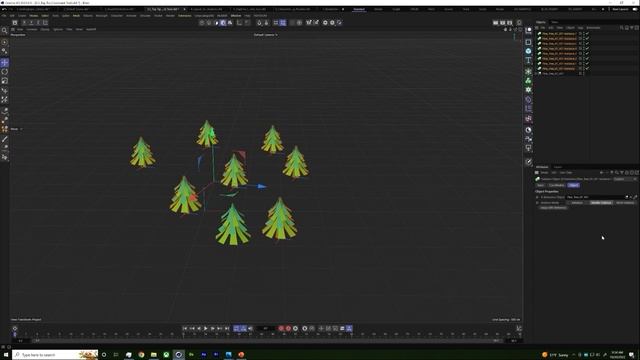Viewport: 640px width, 360px height.
Task: Click the timeline preview range bar
Action: pos(266,340)
